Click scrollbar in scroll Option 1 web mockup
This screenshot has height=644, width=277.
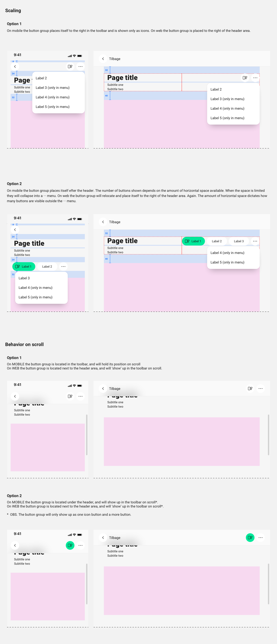pyautogui.click(x=269, y=435)
